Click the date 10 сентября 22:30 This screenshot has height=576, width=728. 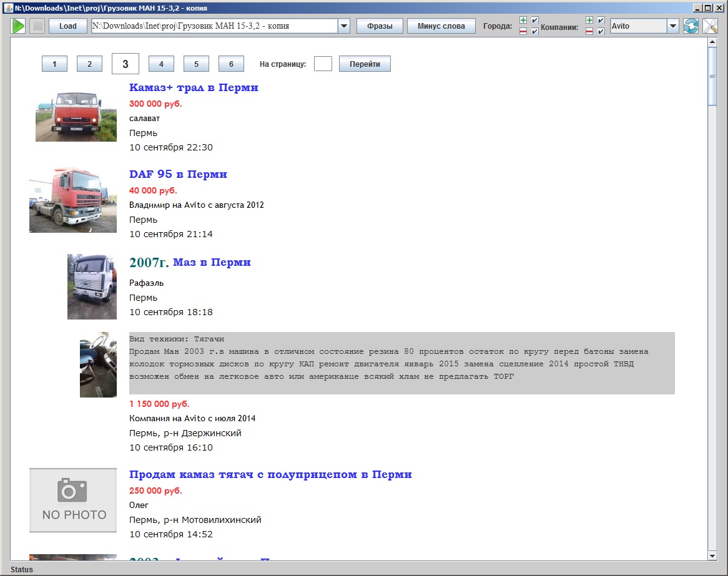click(171, 147)
